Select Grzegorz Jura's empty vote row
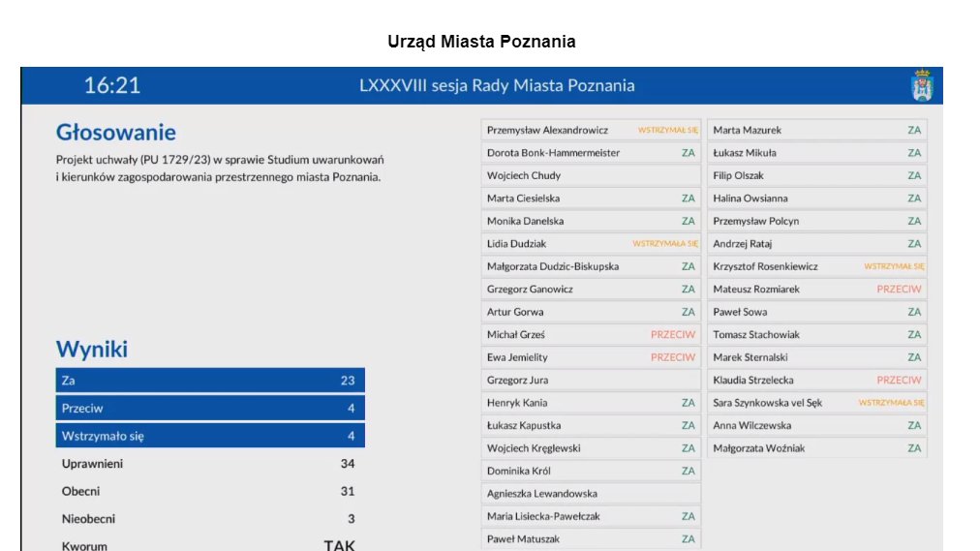The height and width of the screenshot is (551, 980). tap(591, 381)
